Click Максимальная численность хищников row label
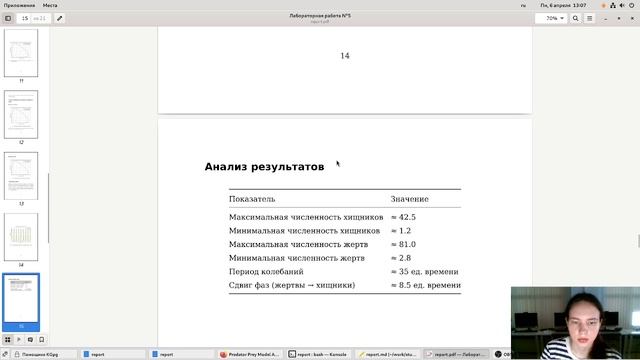640x360 pixels. coord(306,217)
